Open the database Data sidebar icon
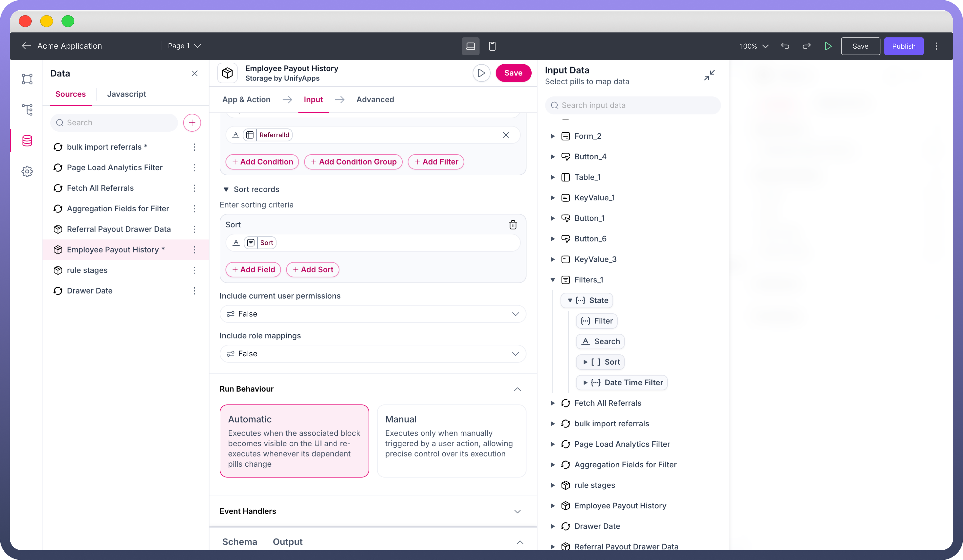Screen dimensions: 963x560 [27, 140]
